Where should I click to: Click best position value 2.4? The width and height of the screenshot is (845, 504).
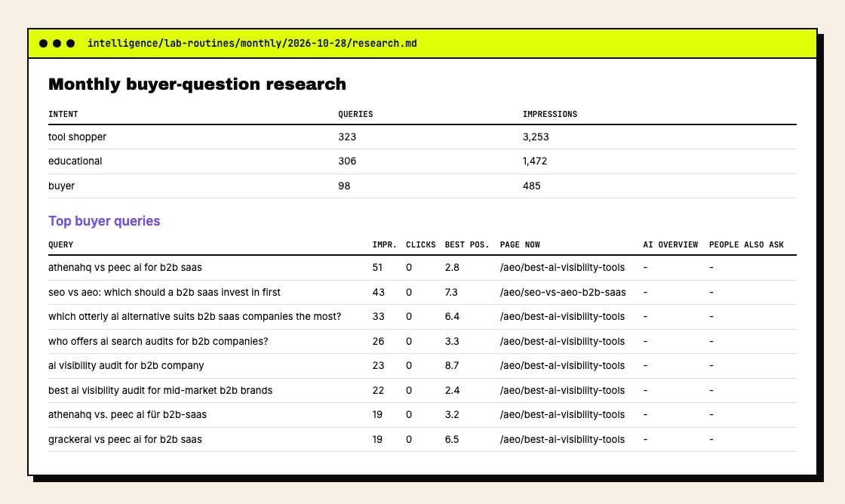click(452, 390)
